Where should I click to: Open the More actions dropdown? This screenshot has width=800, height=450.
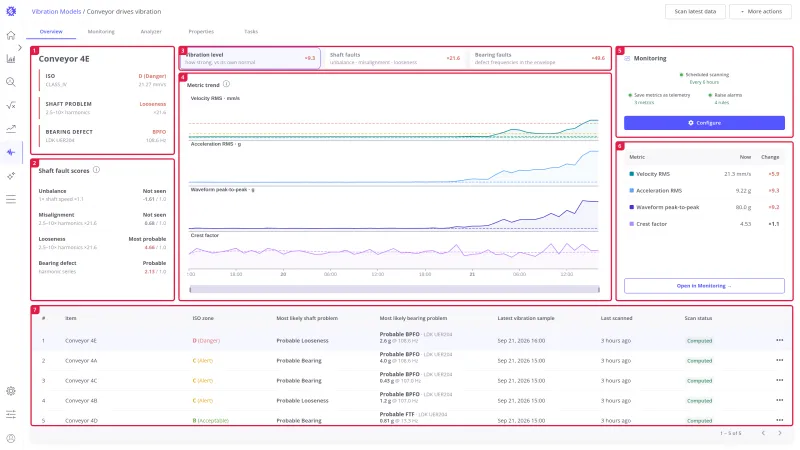761,11
